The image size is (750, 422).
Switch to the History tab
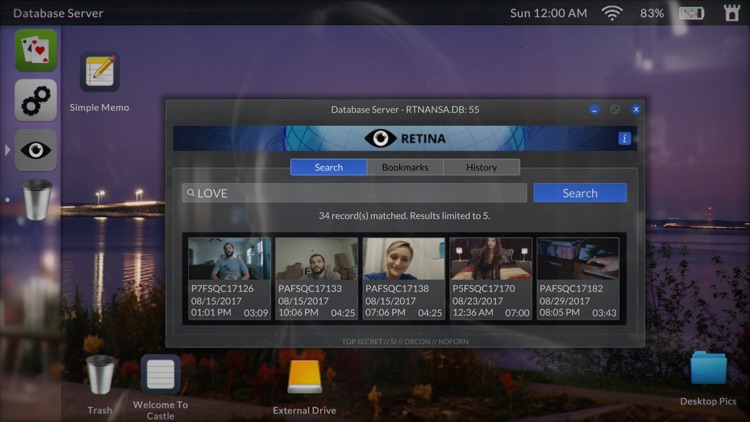point(481,167)
